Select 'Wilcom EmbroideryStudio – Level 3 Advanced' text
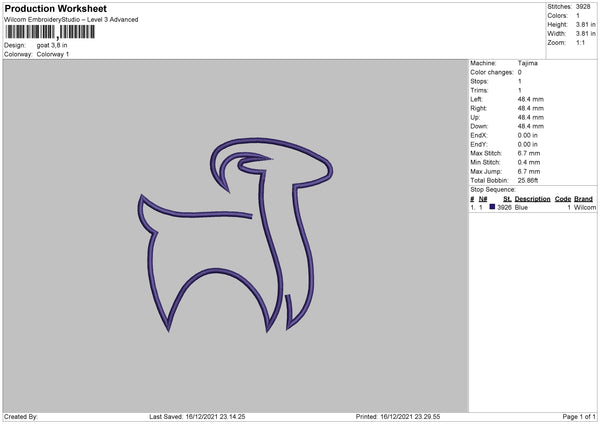 coord(71,20)
